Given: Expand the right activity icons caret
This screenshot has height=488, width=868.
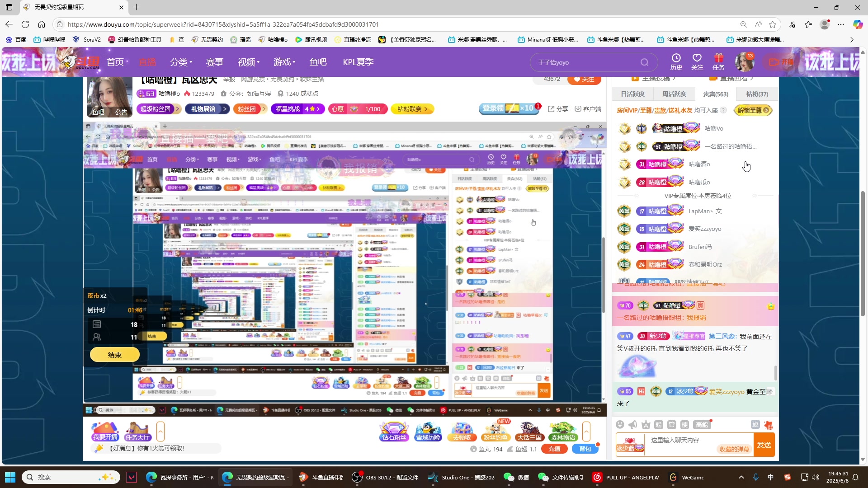Looking at the screenshot, I should [586, 432].
